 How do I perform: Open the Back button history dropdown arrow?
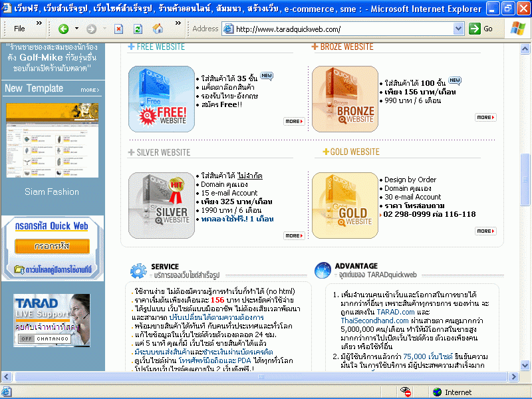76,29
